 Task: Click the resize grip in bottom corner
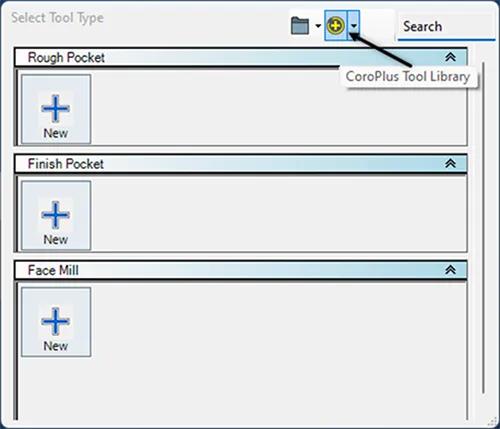(492, 422)
